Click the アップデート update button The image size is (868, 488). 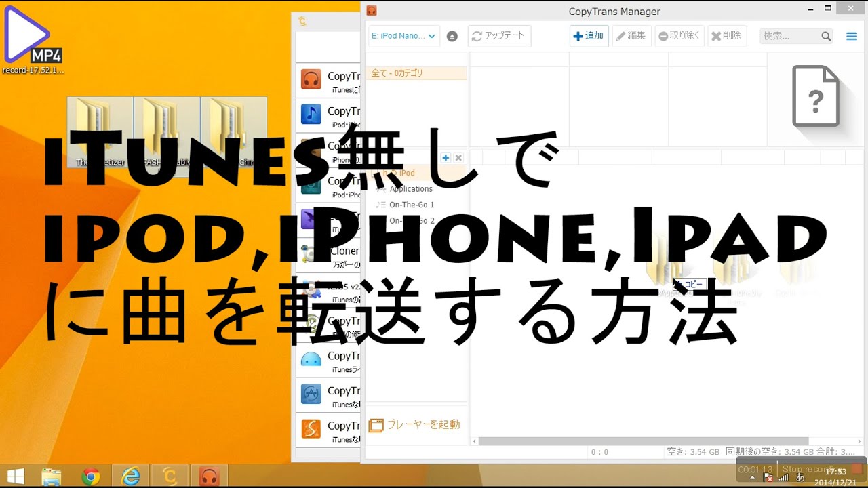[x=500, y=36]
